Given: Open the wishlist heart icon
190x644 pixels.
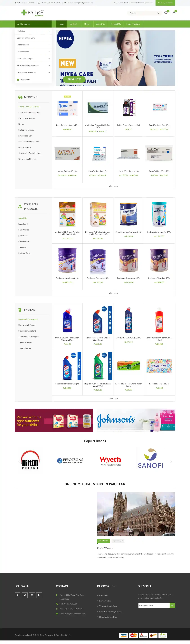Looking at the screenshot, I should pos(166,13).
